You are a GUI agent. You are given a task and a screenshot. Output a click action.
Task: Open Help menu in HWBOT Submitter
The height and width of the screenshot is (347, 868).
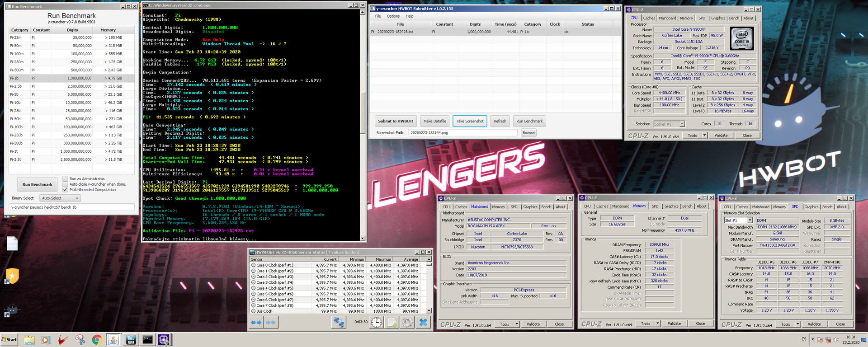[410, 16]
